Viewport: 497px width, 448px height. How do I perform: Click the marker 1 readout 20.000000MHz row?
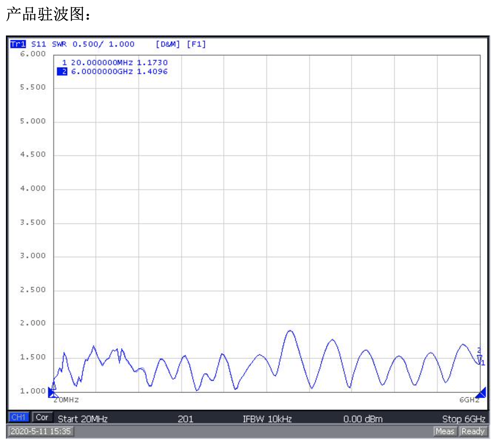115,63
